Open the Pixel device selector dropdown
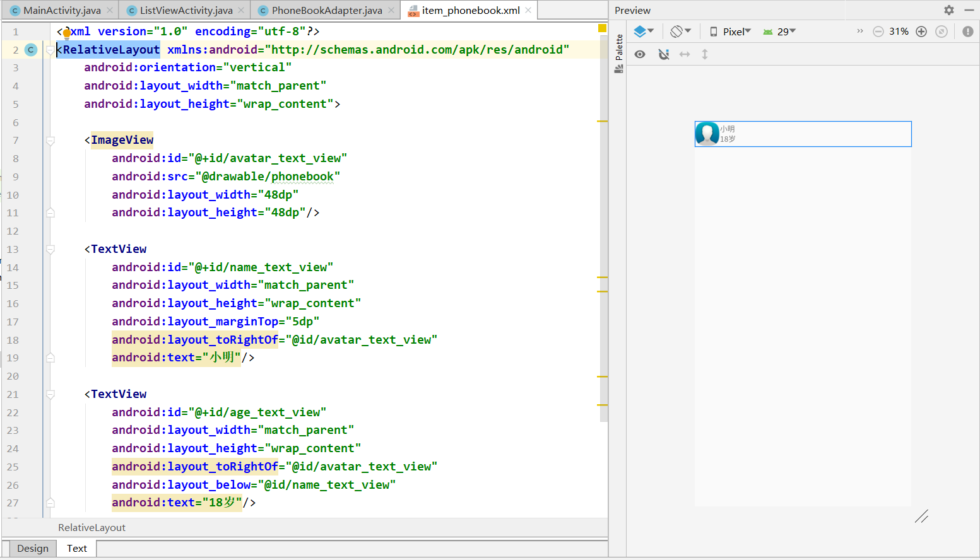 click(730, 32)
